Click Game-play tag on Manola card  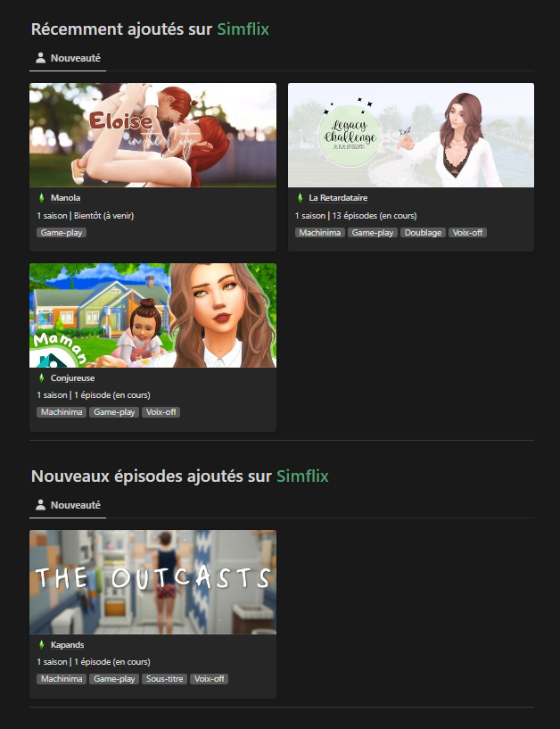click(x=62, y=233)
